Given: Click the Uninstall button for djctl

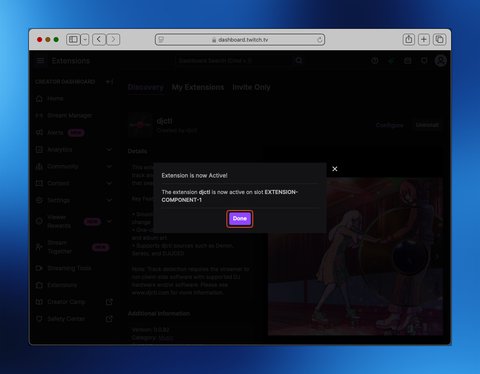Looking at the screenshot, I should 427,125.
